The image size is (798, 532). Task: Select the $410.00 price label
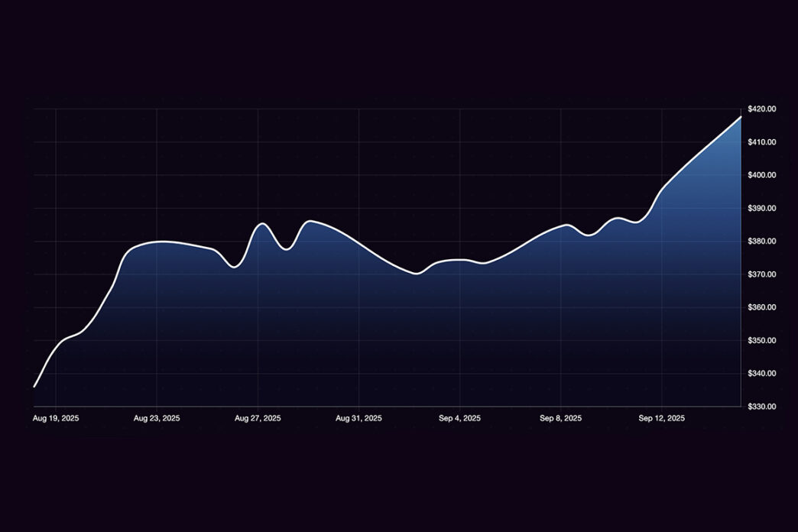click(x=761, y=142)
